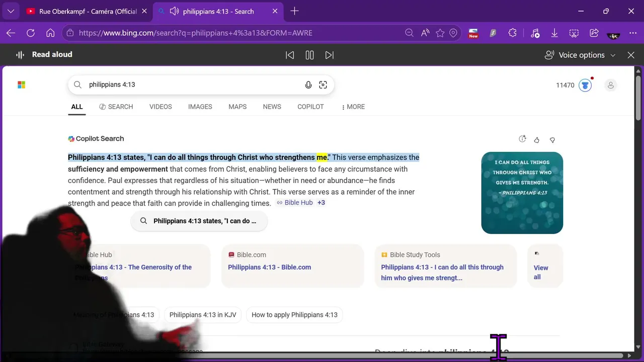Screen dimensions: 644x362
Task: Open the Surfshark extension icon
Action: [493, 33]
